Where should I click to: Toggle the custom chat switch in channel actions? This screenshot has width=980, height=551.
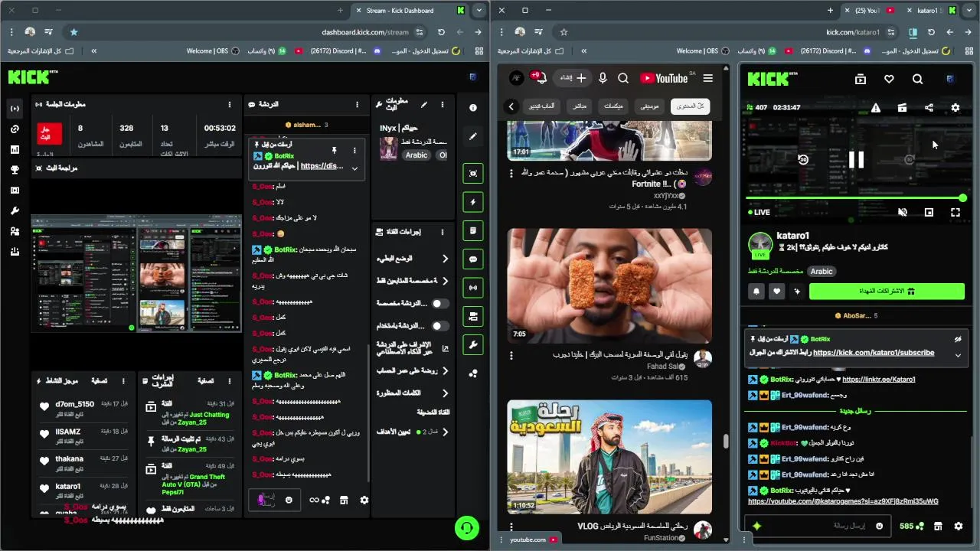coord(439,304)
